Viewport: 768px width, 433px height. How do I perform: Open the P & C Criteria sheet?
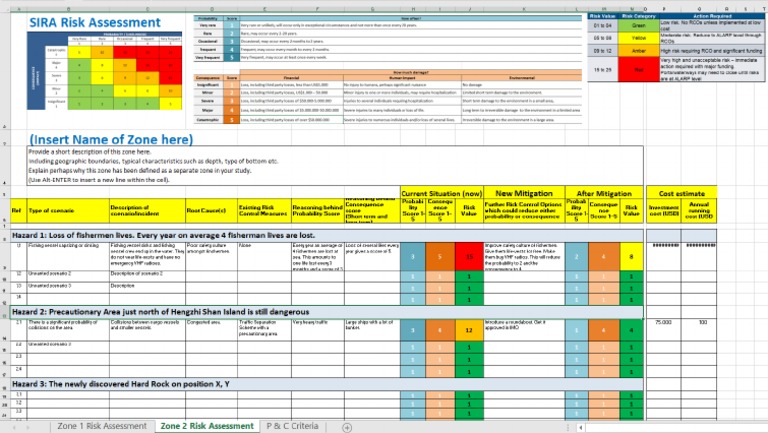292,426
